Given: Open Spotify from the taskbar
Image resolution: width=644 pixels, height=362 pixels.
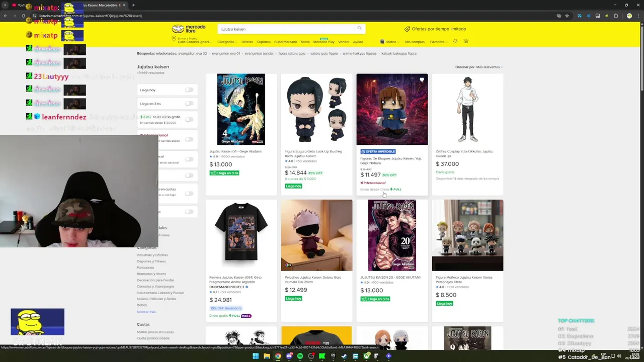Looking at the screenshot, I should pos(300,356).
